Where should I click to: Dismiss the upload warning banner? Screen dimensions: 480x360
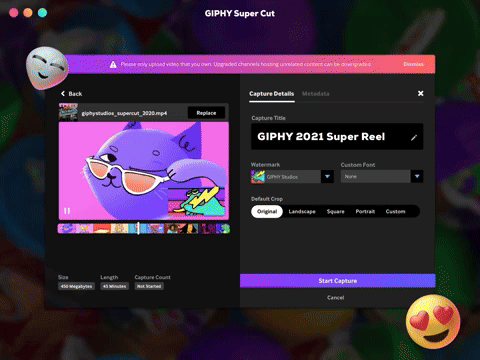pos(413,64)
